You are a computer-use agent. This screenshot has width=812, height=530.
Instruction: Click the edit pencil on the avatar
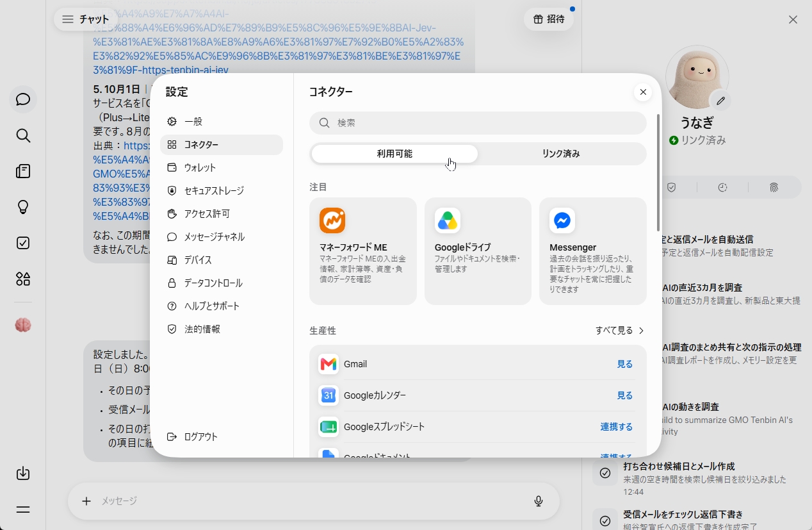(x=720, y=101)
